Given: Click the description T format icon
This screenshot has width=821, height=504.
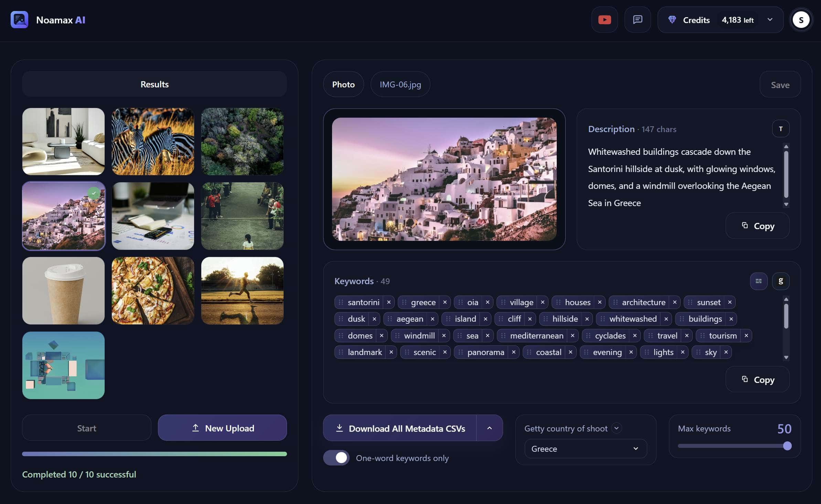Looking at the screenshot, I should click(781, 129).
